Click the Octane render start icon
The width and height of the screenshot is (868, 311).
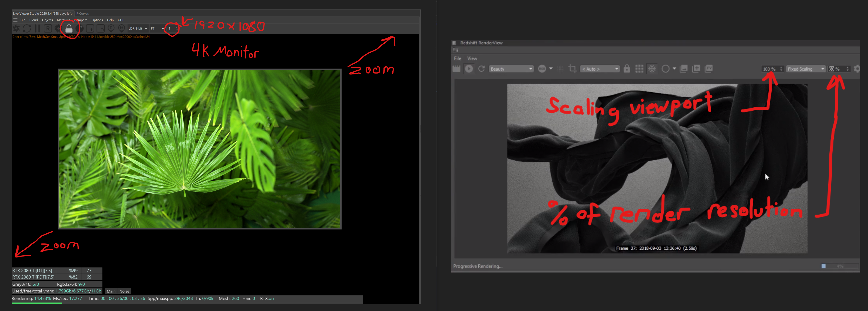pos(16,29)
